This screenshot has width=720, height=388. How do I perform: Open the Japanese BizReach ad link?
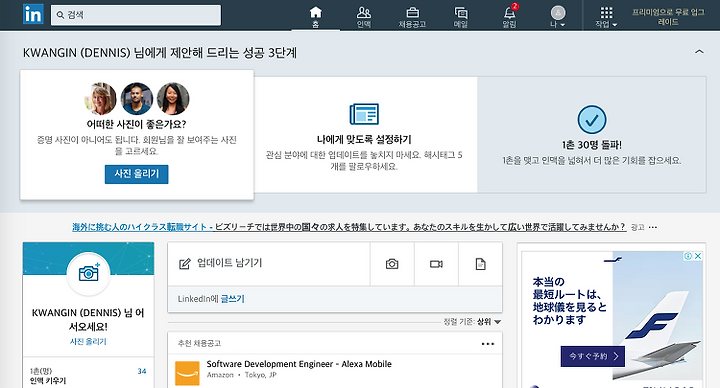[349, 227]
